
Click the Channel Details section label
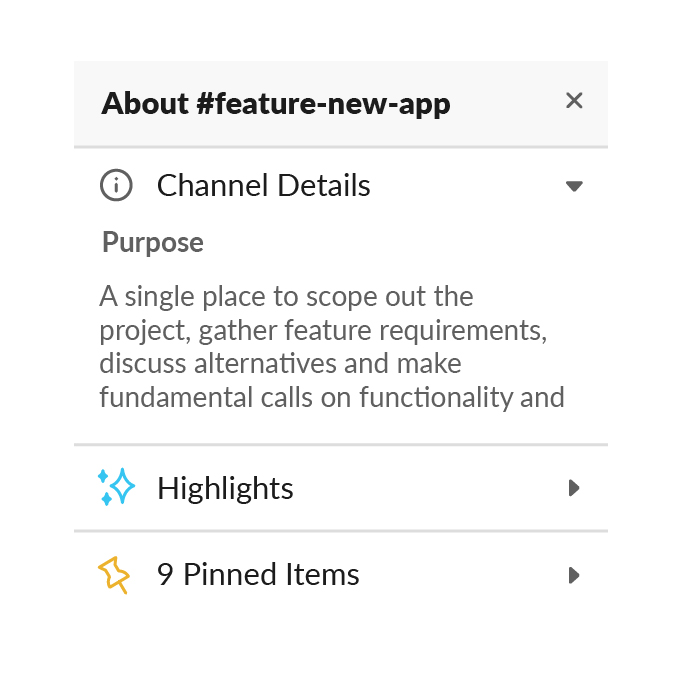263,185
